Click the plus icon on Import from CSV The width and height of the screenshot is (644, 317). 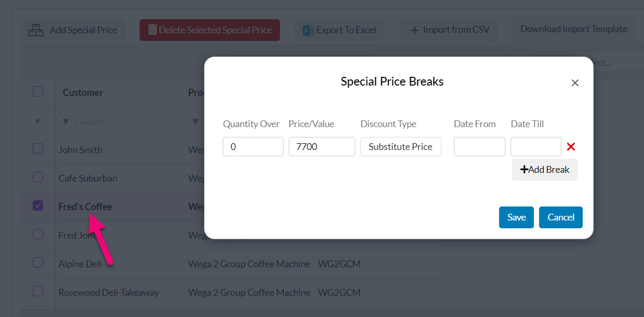414,30
